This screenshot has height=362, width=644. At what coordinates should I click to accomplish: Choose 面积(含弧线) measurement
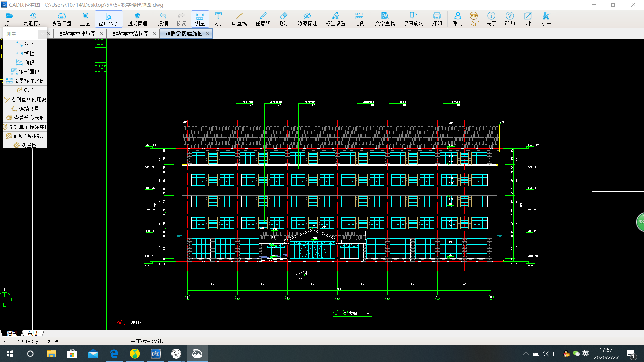tap(25, 136)
